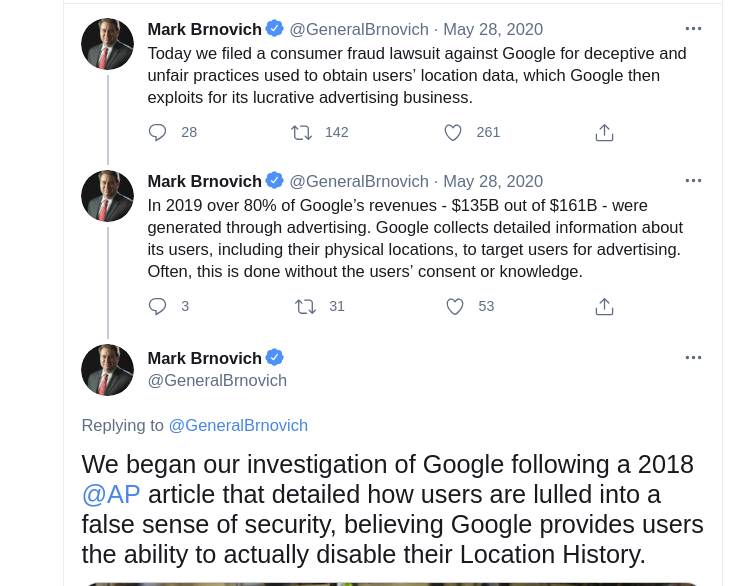Open the second tweet's May 28, 2020 timestamp
Viewport: 729px width, 586px height.
[493, 181]
